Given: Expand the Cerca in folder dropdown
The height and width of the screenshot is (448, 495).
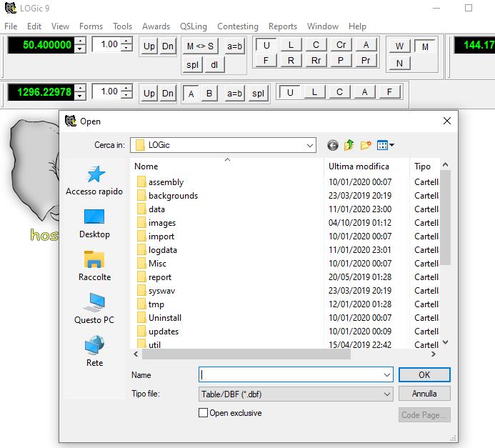Looking at the screenshot, I should [x=310, y=145].
